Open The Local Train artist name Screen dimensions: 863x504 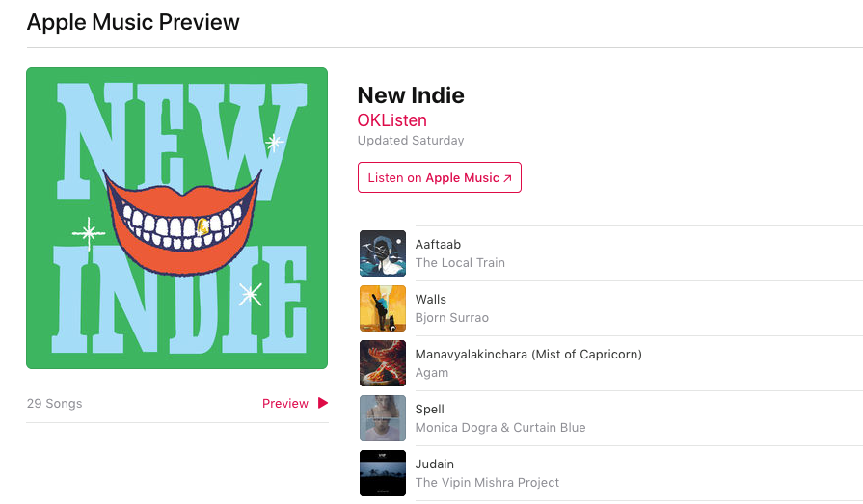pyautogui.click(x=460, y=262)
